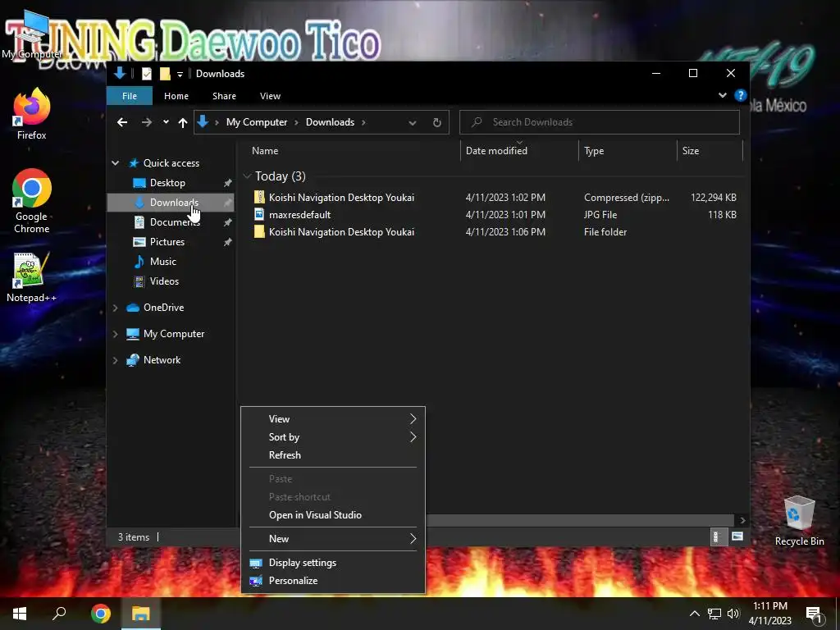The width and height of the screenshot is (840, 630).
Task: Open the View ribbon tab
Action: coord(270,96)
